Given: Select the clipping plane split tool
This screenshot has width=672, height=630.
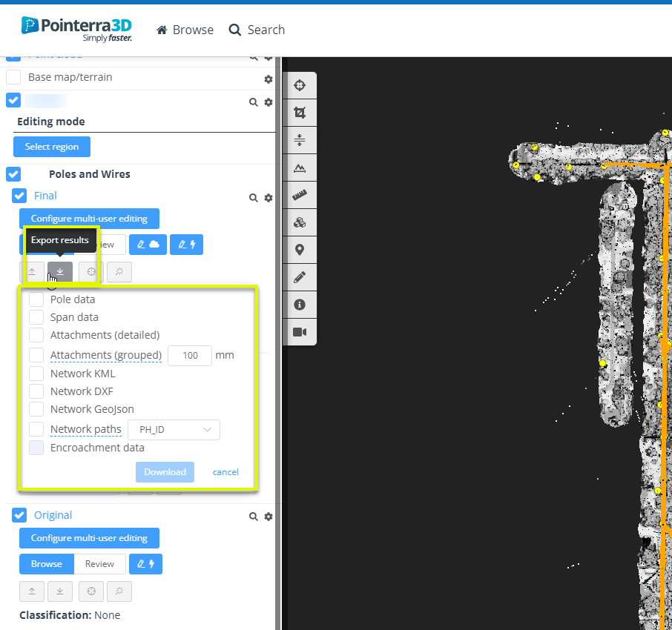Looking at the screenshot, I should [300, 140].
